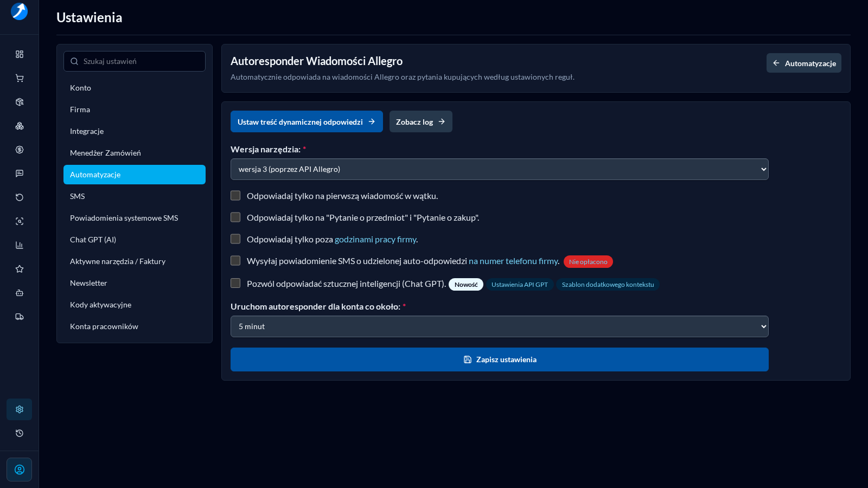Image resolution: width=868 pixels, height=488 pixels.
Task: Select Integracje in settings menu
Action: [x=135, y=131]
